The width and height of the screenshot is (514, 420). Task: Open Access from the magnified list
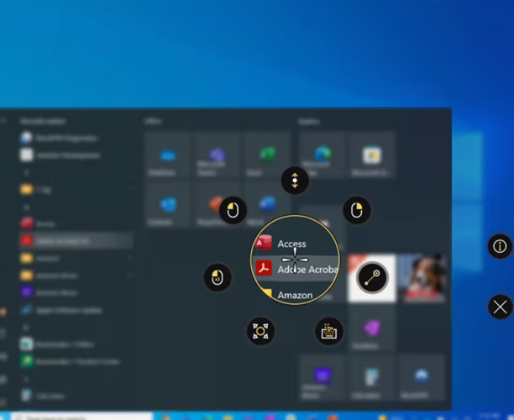point(291,244)
